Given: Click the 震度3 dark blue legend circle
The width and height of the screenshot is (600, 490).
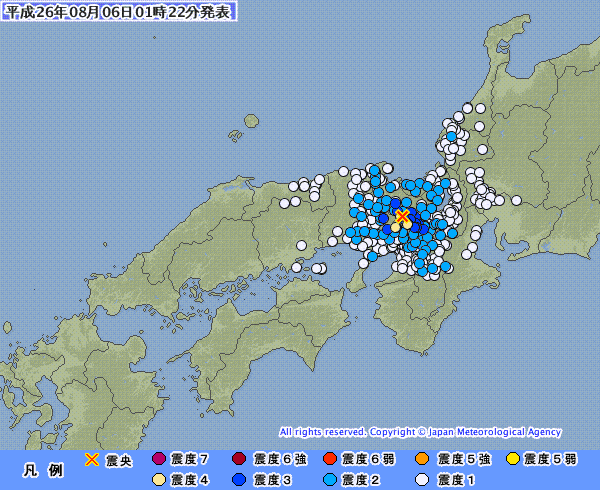Looking at the screenshot, I should point(239,480).
